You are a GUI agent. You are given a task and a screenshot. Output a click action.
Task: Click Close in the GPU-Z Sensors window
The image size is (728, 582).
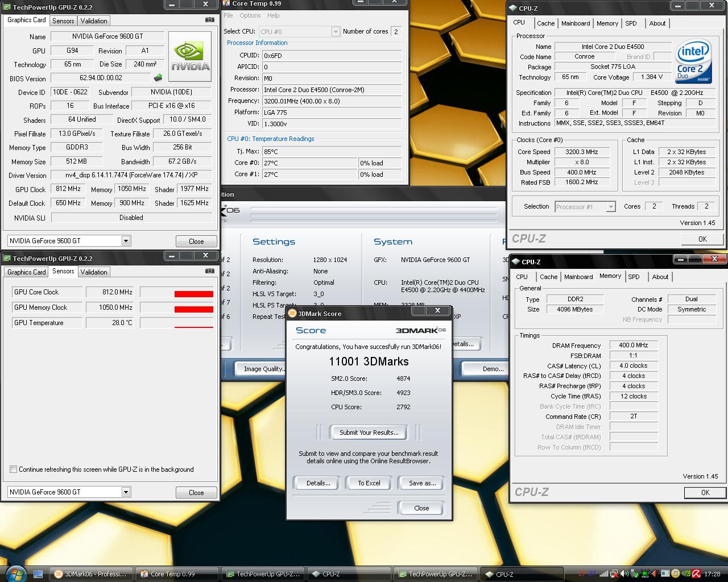coord(196,492)
